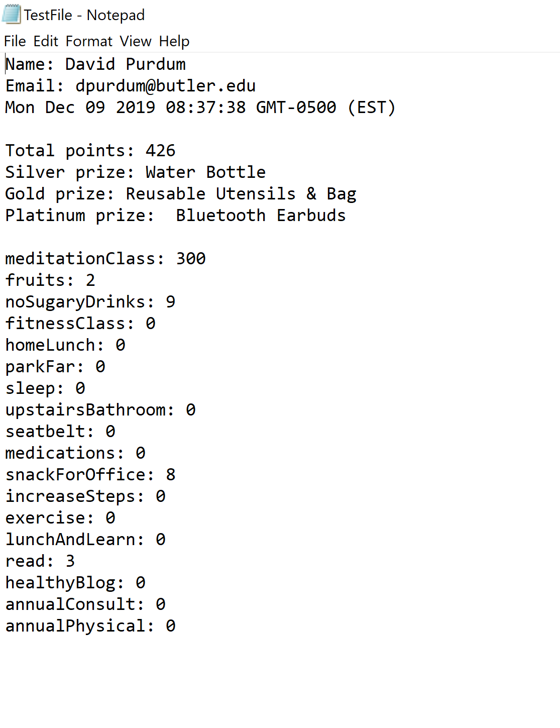
Task: Open the Edit menu
Action: point(46,41)
